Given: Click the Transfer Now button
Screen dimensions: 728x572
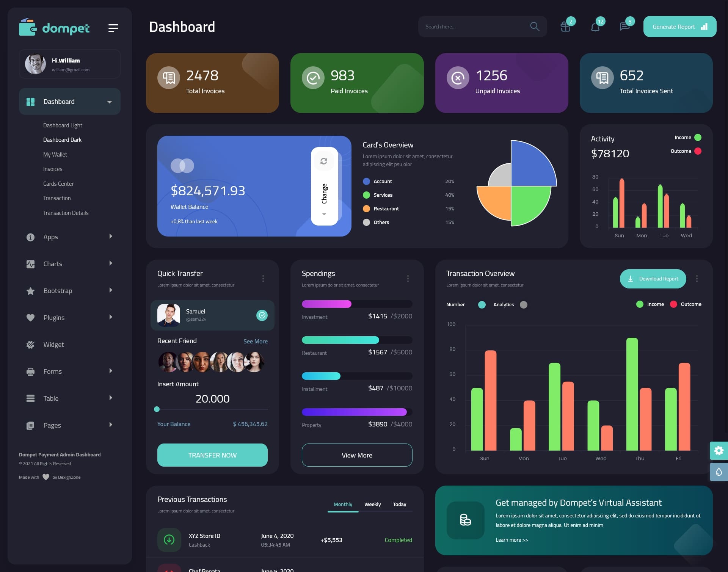Looking at the screenshot, I should [x=212, y=455].
